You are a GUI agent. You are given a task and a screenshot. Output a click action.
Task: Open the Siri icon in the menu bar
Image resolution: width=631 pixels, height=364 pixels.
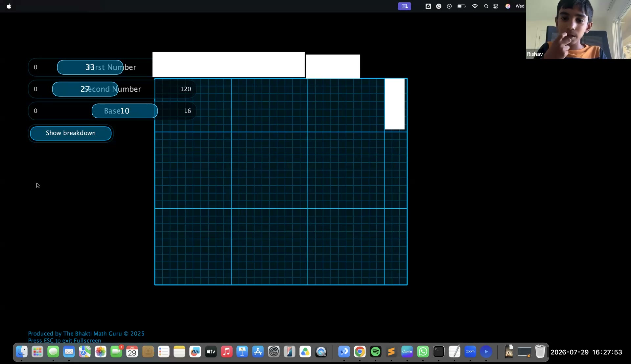coord(508,6)
